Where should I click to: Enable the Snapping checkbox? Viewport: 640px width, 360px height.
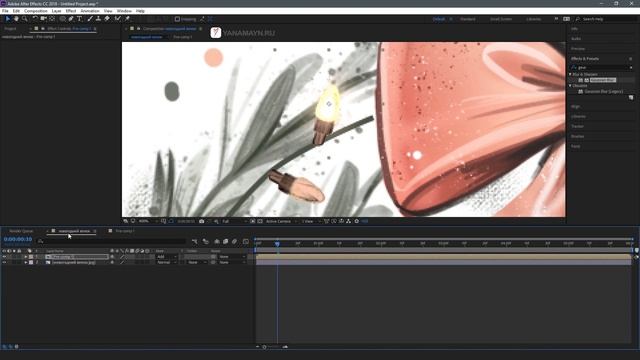tap(177, 19)
